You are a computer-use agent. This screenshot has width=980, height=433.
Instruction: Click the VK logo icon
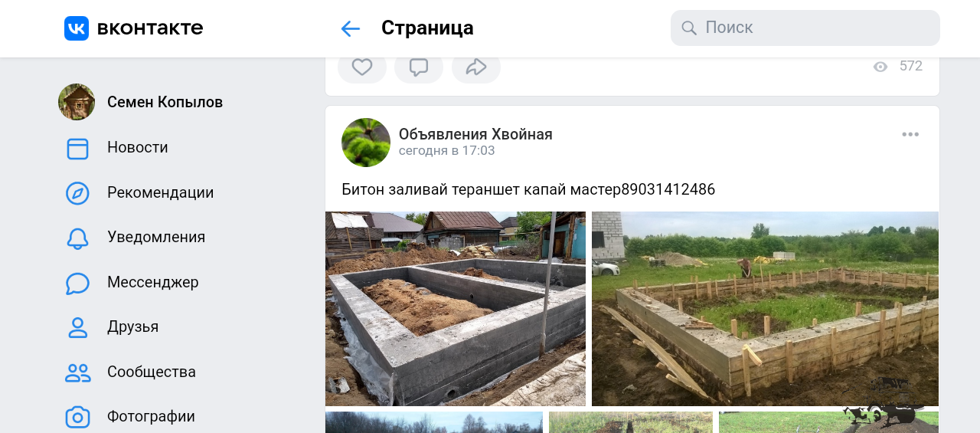77,28
